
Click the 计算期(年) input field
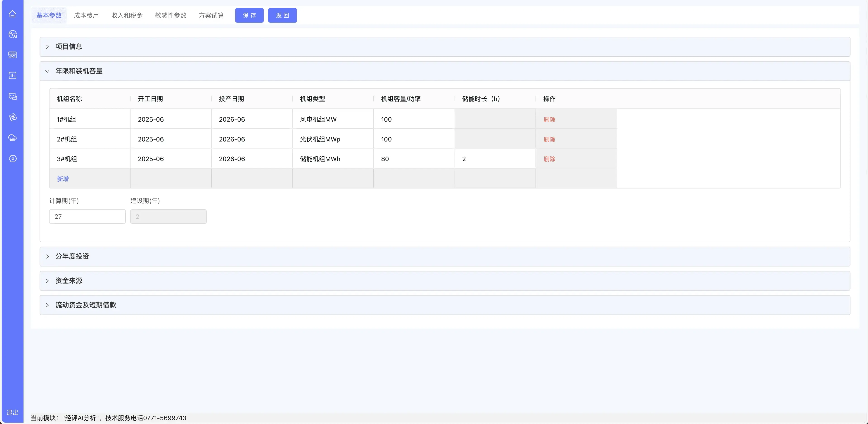click(x=87, y=217)
